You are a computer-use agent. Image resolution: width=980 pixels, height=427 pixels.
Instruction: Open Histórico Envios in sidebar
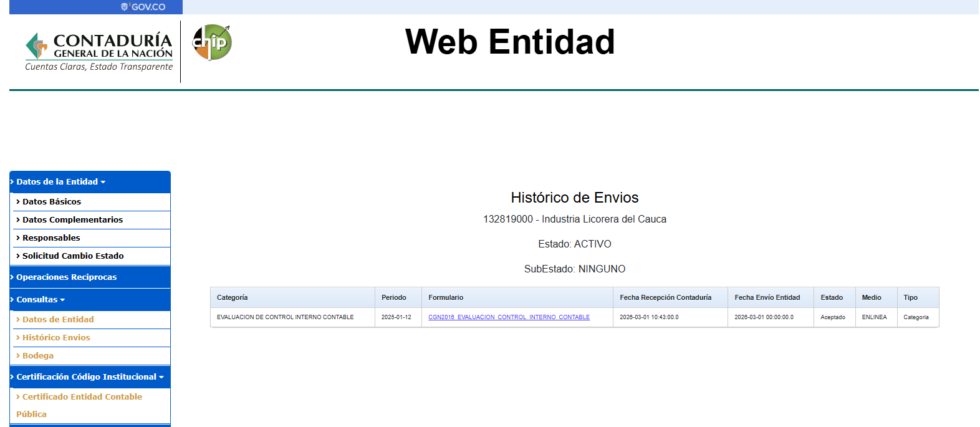pos(56,338)
